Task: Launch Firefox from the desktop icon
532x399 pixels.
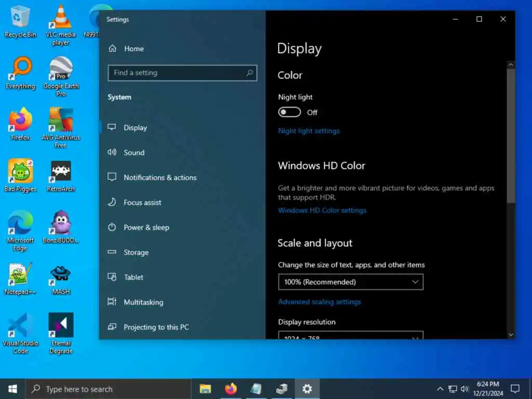Action: (20, 124)
